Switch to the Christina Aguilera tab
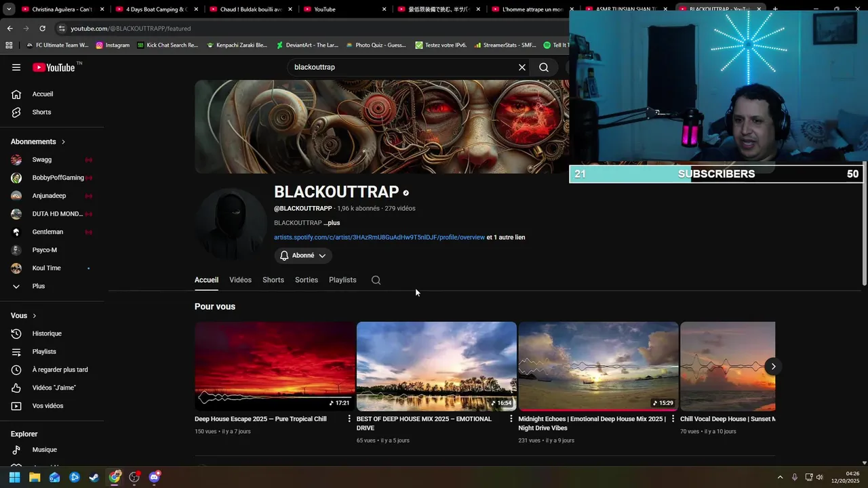Viewport: 868px width, 488px height. point(62,9)
